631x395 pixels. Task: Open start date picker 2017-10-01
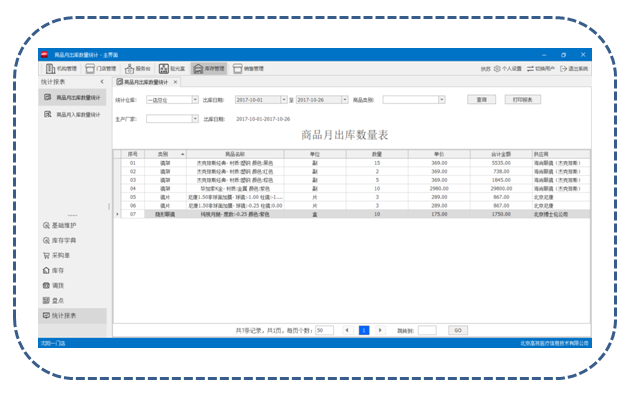click(284, 100)
